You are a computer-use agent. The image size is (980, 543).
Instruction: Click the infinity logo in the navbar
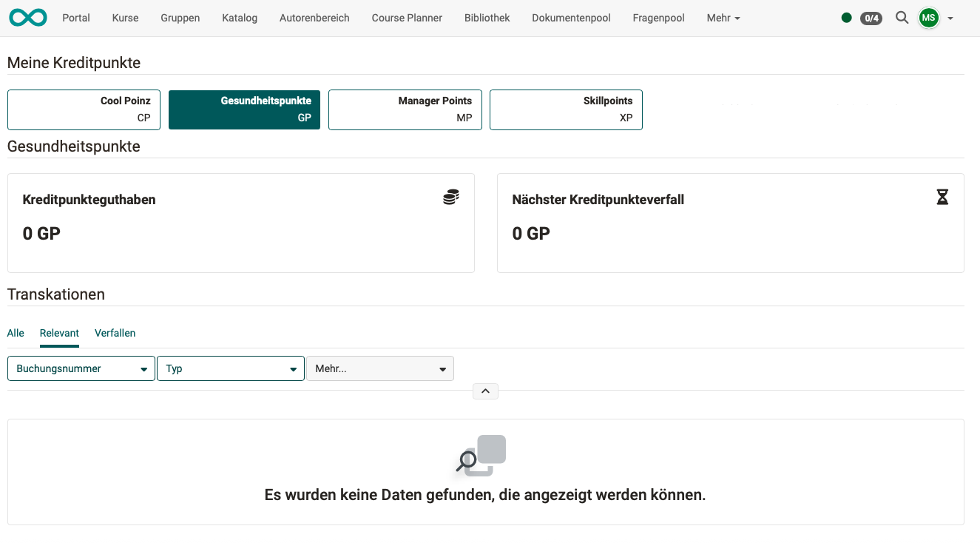coord(27,17)
